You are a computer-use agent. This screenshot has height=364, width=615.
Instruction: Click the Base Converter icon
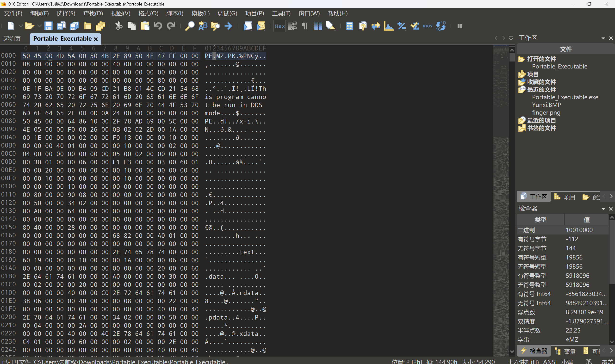[x=441, y=26]
